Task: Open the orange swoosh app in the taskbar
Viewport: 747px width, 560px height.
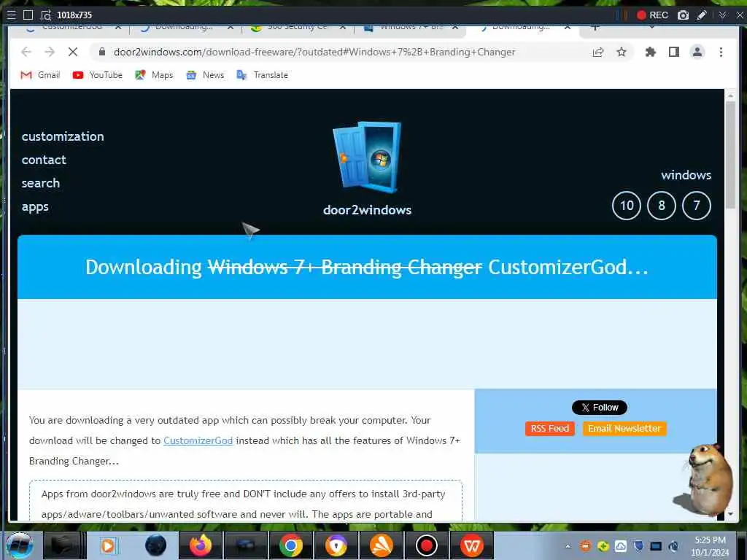Action: click(381, 545)
